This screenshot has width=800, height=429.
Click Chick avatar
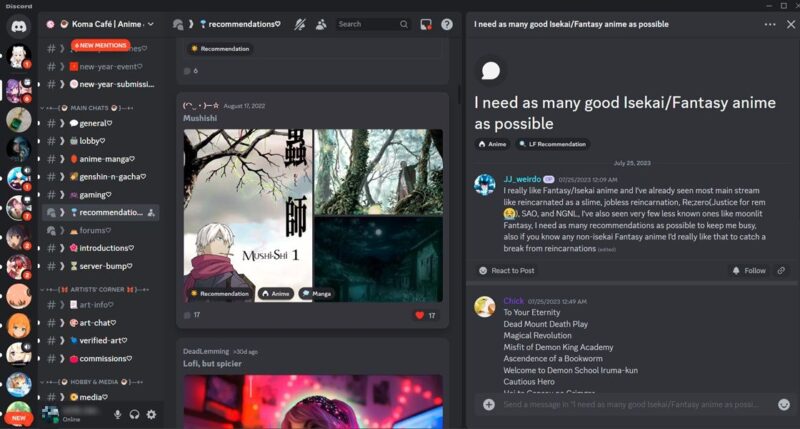click(x=485, y=307)
